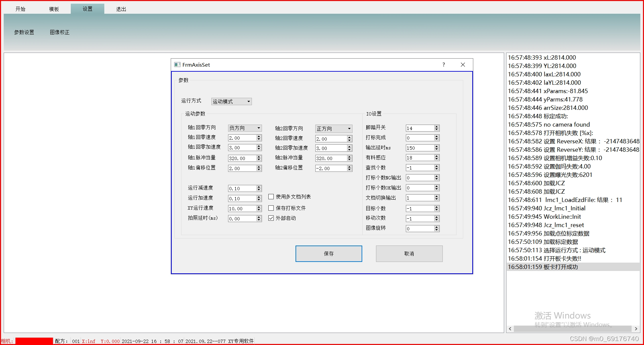Click the FrmAxisSet window title icon

click(177, 65)
